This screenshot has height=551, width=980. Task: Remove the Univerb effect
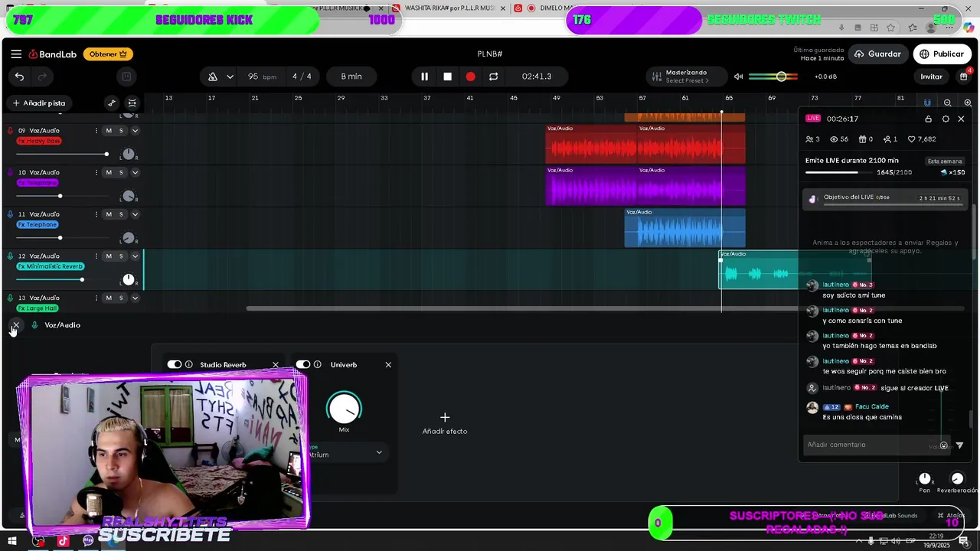click(x=388, y=365)
